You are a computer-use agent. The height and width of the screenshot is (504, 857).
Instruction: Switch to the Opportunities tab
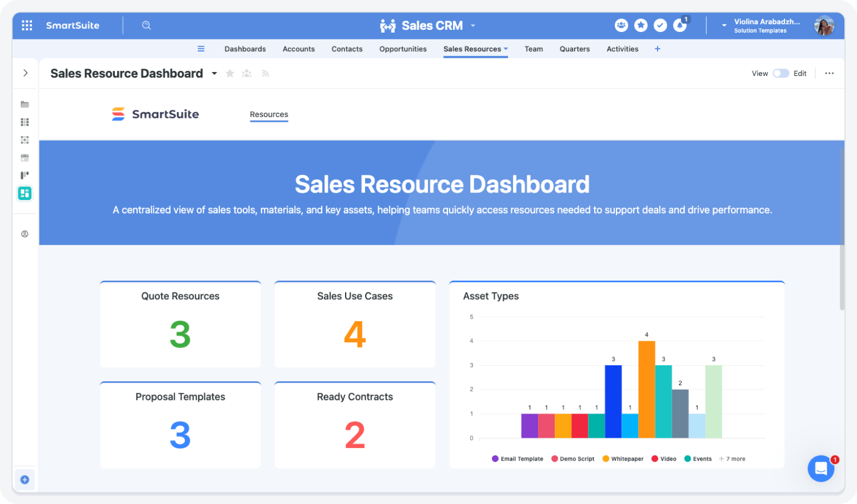pos(403,49)
